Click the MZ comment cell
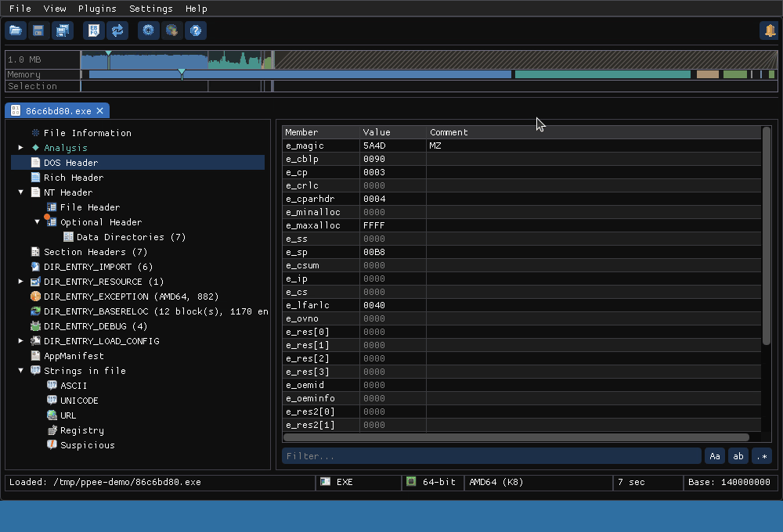783x532 pixels. pyautogui.click(x=594, y=146)
